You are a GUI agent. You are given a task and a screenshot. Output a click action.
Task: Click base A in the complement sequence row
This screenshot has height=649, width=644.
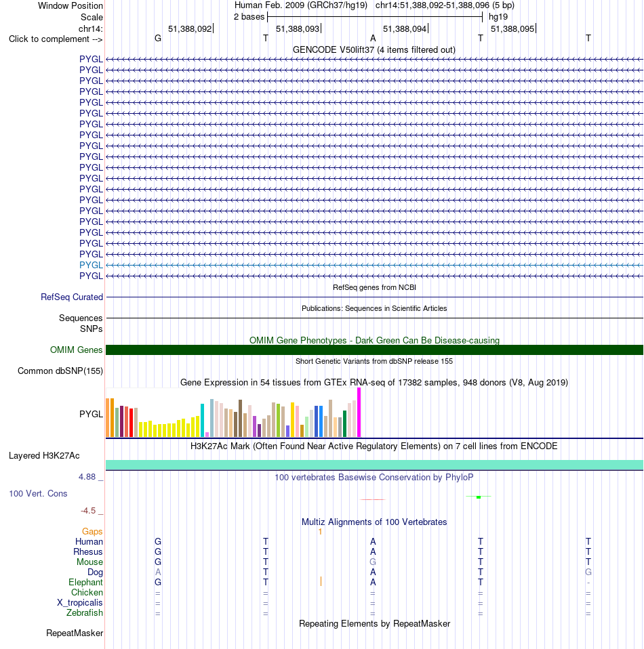[373, 38]
